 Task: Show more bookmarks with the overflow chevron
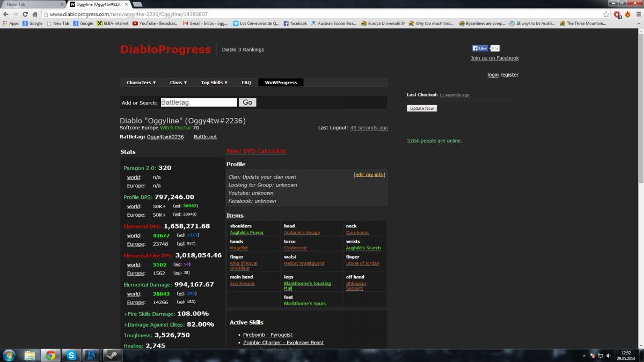click(x=639, y=24)
